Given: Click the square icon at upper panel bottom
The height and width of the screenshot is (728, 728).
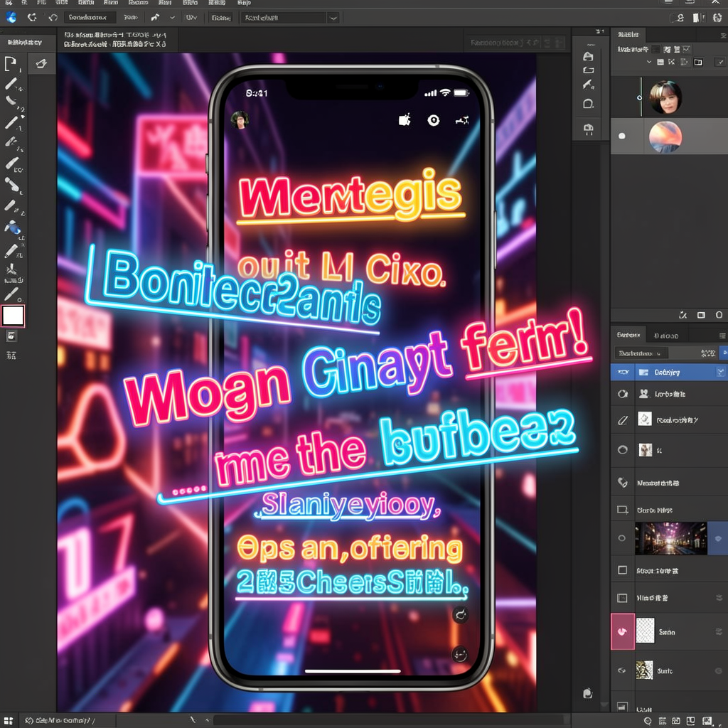Looking at the screenshot, I should point(701,315).
